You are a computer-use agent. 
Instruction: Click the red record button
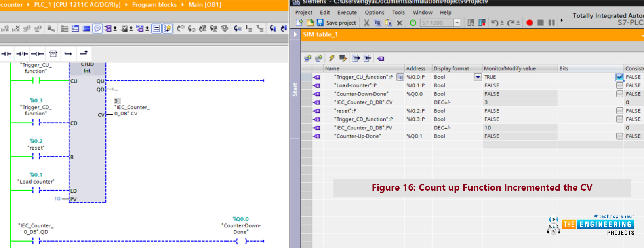click(x=530, y=23)
